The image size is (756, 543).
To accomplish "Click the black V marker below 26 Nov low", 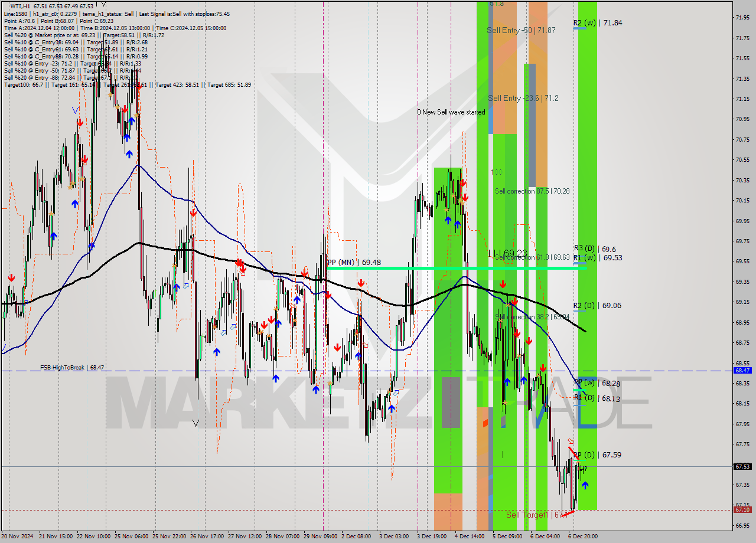I will pos(196,423).
